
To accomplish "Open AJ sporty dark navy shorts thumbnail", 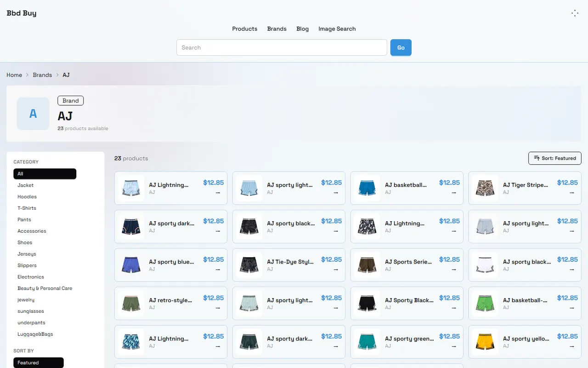I will (x=131, y=227).
